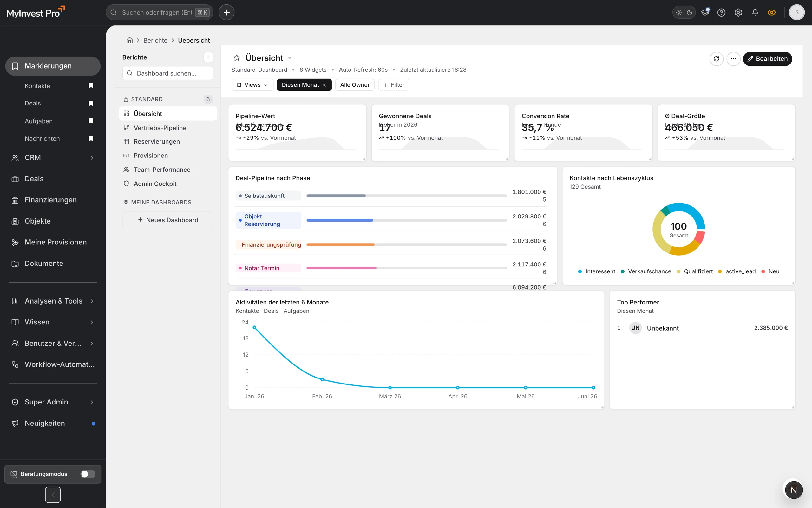Select Unbekannt in Top Performer
Screen dimensions: 812x508
point(702,328)
